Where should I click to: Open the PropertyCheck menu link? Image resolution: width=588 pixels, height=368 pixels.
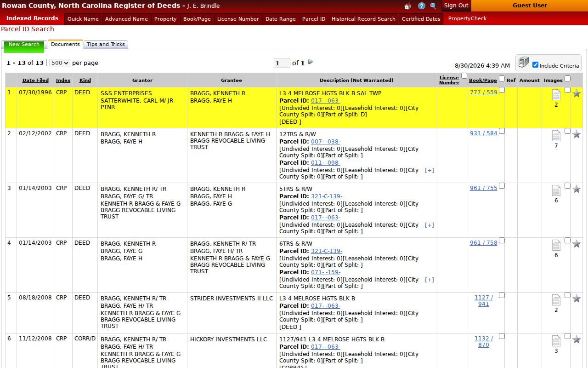click(467, 18)
